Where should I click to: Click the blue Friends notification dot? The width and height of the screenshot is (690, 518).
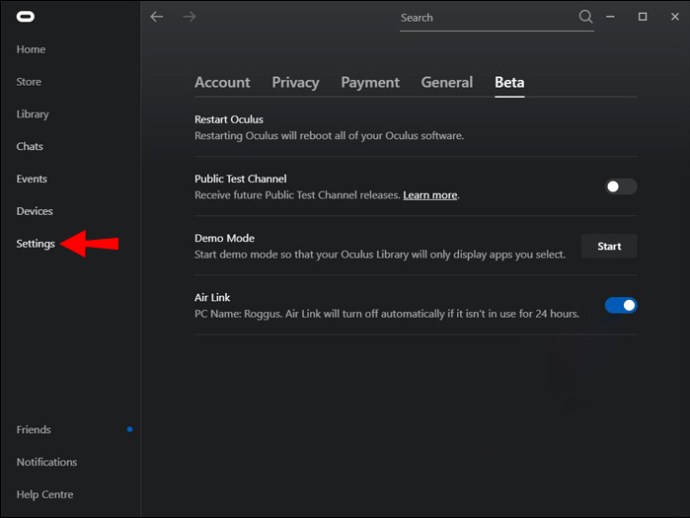pyautogui.click(x=130, y=429)
